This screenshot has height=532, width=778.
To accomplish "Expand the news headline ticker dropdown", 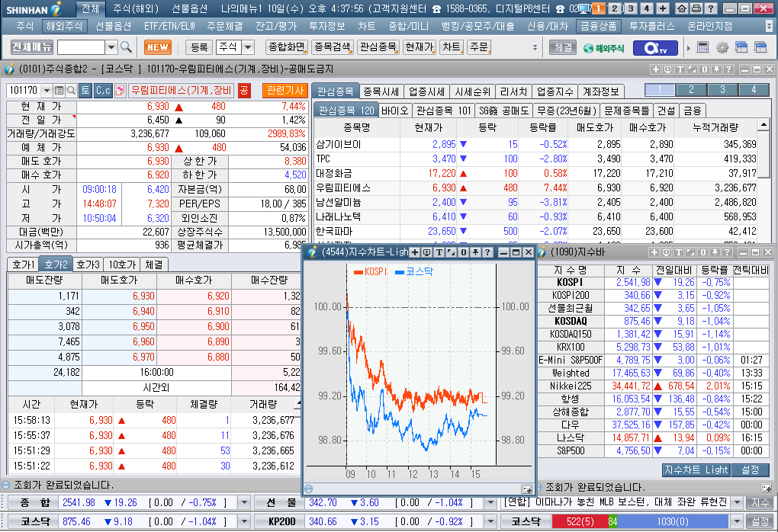I will (737, 503).
